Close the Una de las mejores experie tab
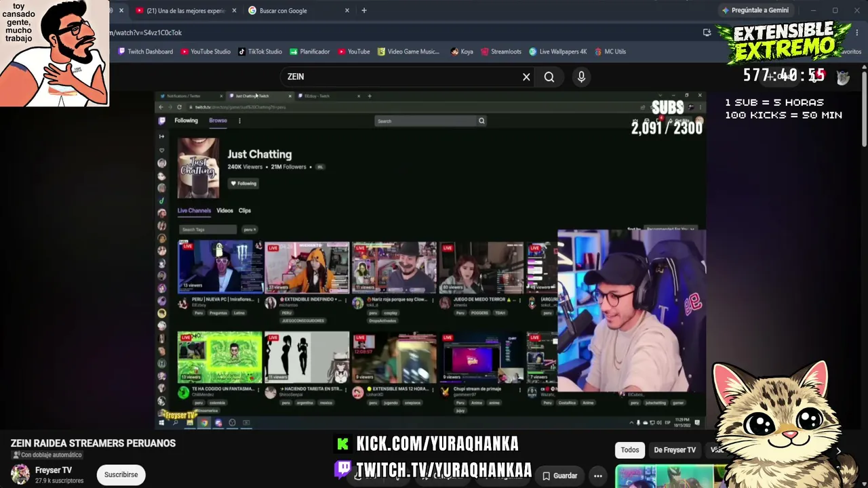Image resolution: width=868 pixels, height=488 pixels. [x=235, y=10]
